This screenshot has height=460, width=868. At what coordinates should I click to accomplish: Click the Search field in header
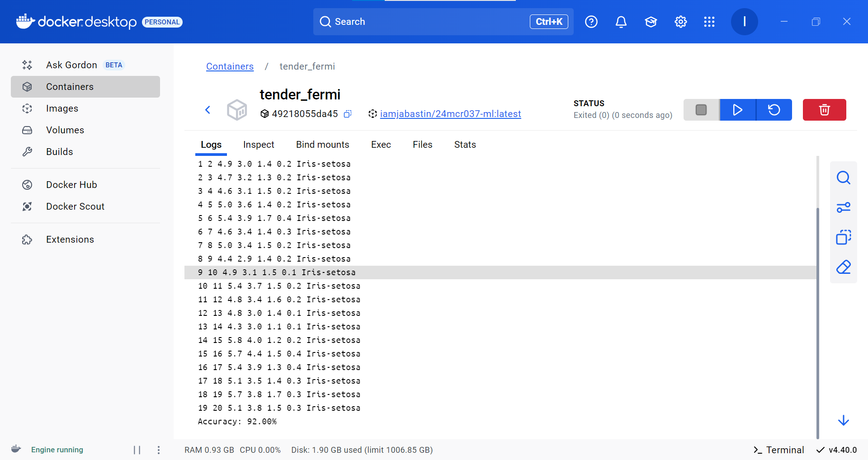[x=443, y=22]
